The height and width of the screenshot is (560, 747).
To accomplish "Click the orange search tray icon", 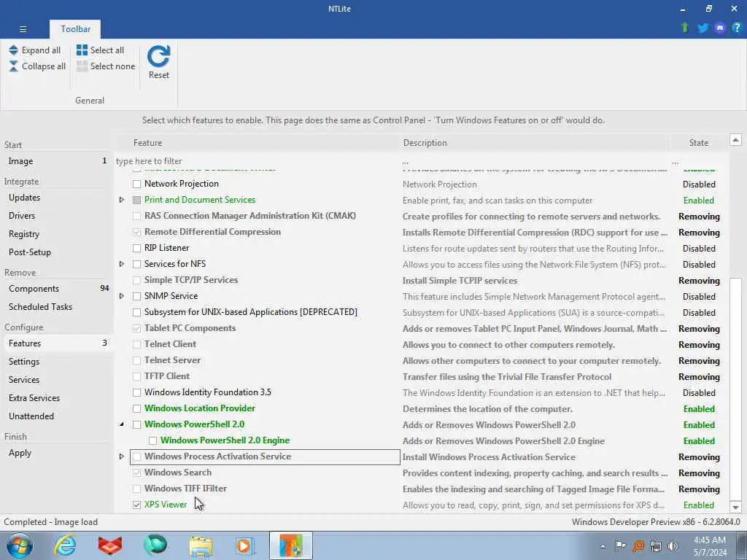I will click(x=638, y=546).
